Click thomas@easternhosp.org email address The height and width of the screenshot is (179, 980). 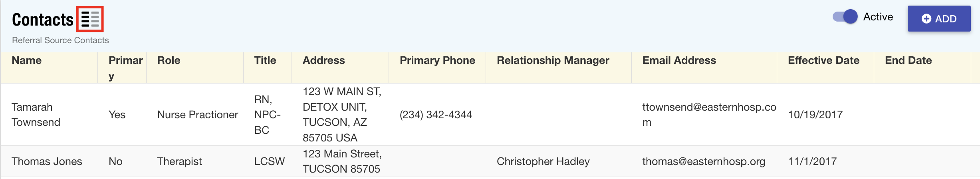[x=704, y=161]
